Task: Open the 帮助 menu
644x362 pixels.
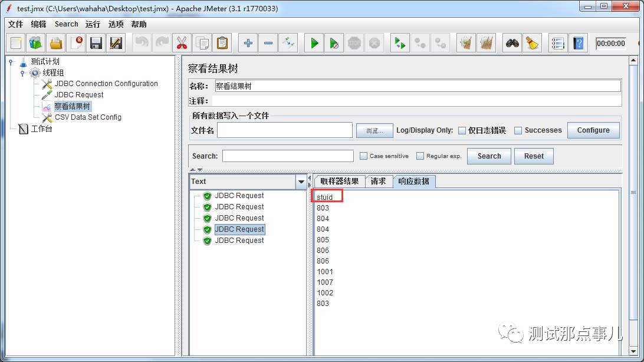Action: coord(139,24)
